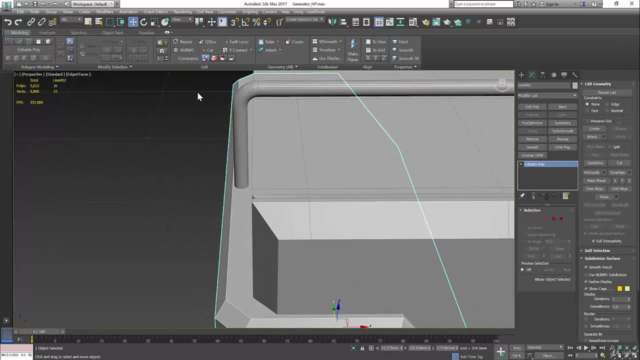Viewport: 640px width, 360px height.
Task: Select the Normal constraint radio button
Action: [x=607, y=111]
